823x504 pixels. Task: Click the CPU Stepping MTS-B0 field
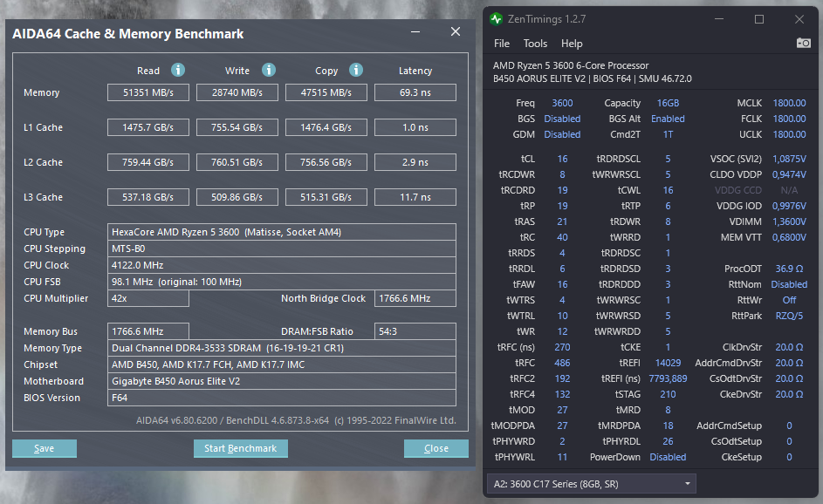pos(282,249)
